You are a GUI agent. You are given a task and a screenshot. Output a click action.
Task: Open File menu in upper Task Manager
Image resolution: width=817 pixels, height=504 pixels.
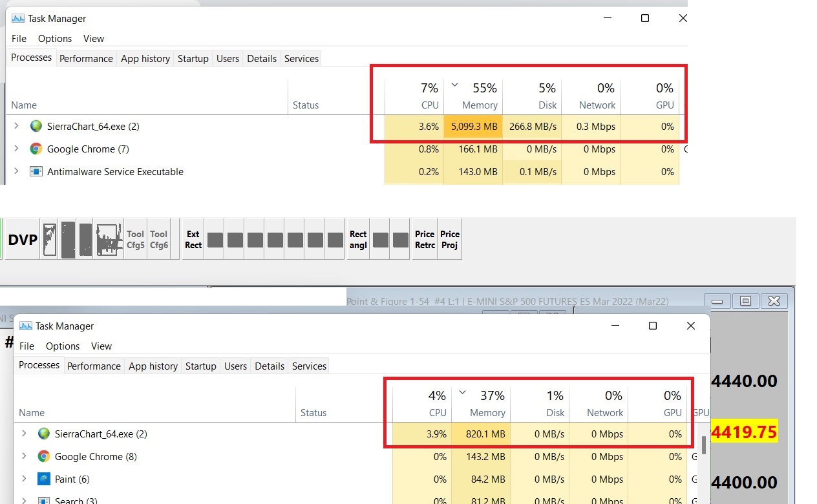pos(19,39)
